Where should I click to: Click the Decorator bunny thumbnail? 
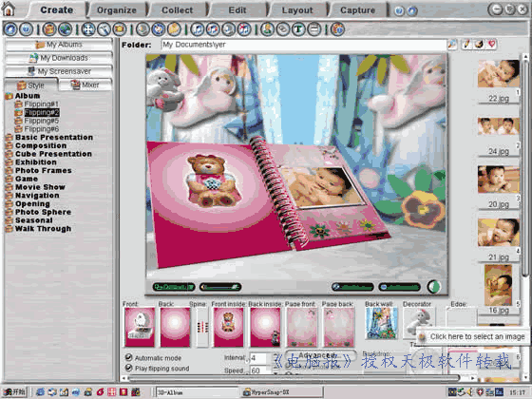pyautogui.click(x=418, y=322)
